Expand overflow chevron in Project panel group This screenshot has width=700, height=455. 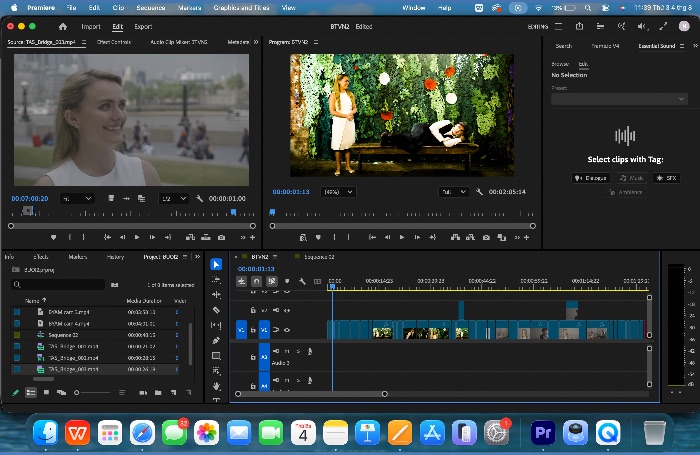pos(197,257)
